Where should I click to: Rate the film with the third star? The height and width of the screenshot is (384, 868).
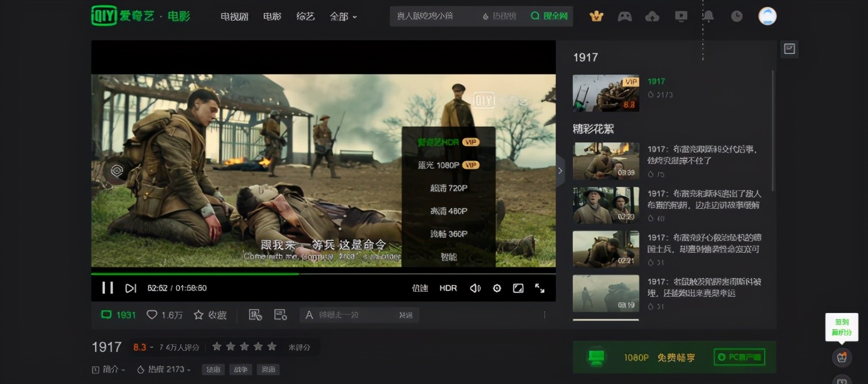pos(244,346)
